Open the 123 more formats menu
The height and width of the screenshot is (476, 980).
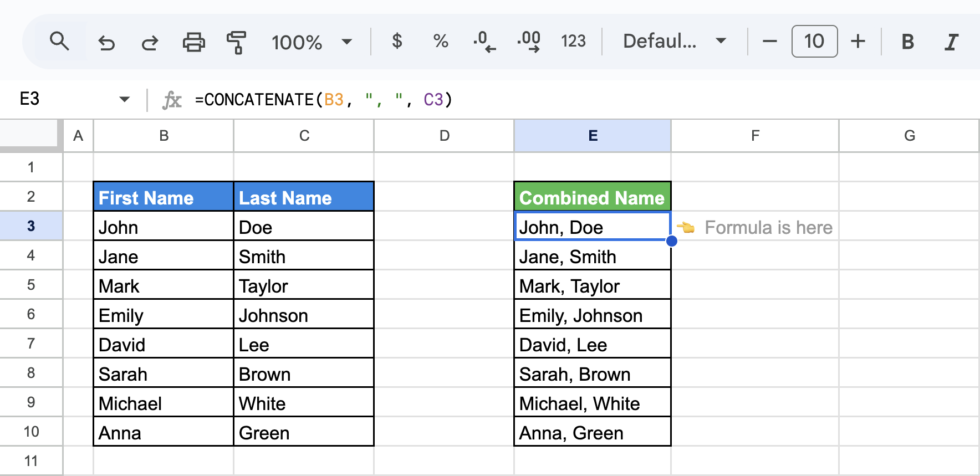(573, 41)
